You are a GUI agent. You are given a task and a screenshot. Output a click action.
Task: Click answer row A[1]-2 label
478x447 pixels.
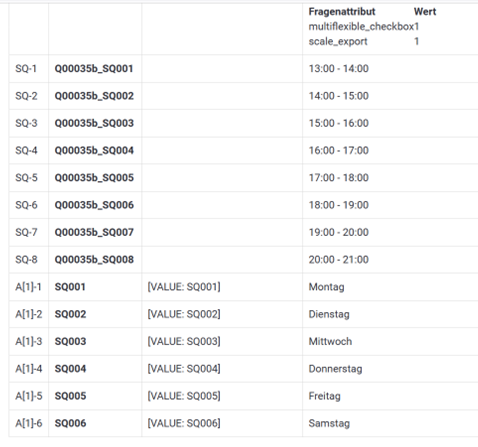coord(29,314)
